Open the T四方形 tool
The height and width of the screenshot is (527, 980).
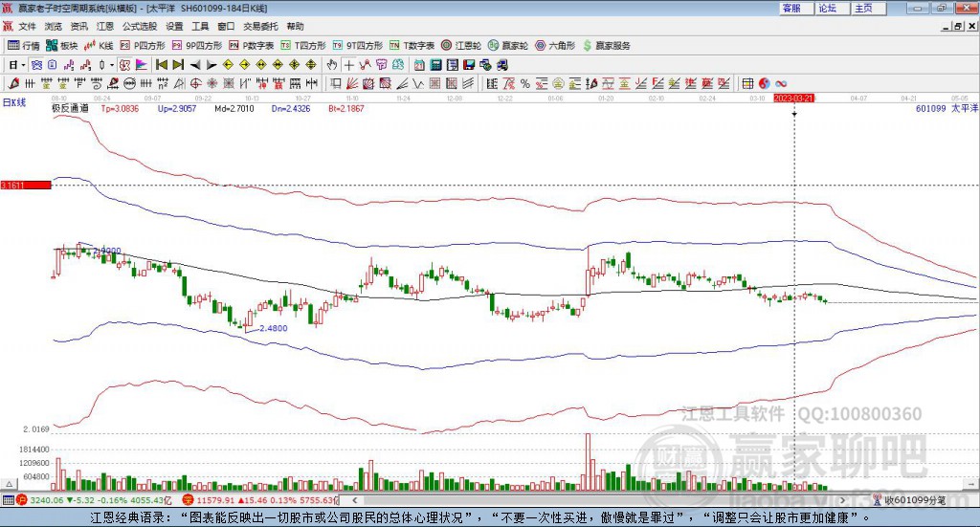coord(303,46)
